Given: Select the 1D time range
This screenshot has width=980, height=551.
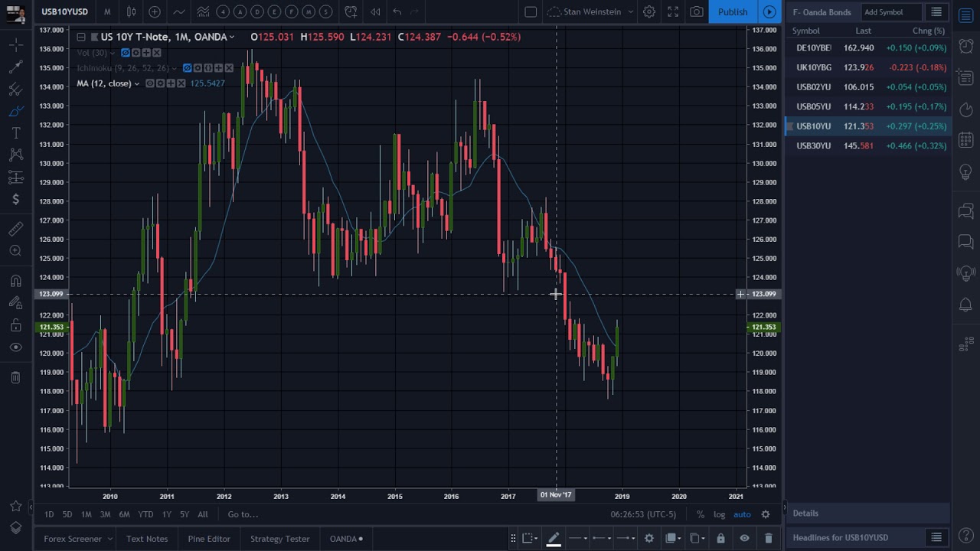Looking at the screenshot, I should point(49,514).
